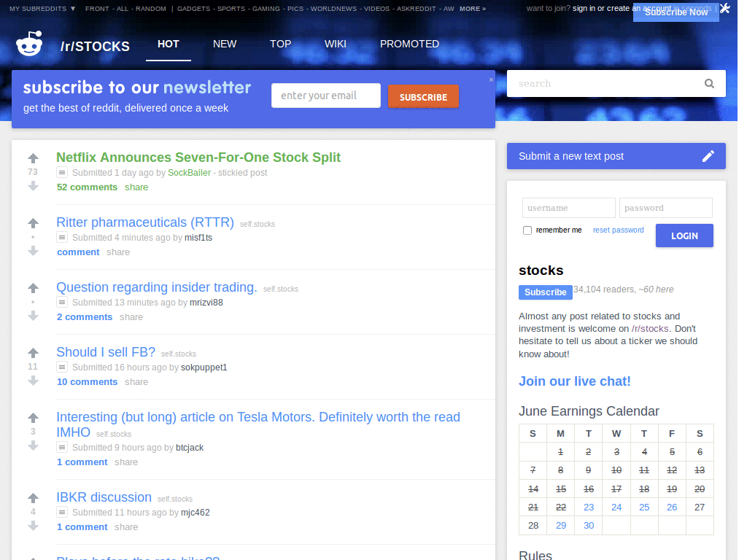747x560 pixels.
Task: Switch to the NEW tab
Action: click(225, 44)
